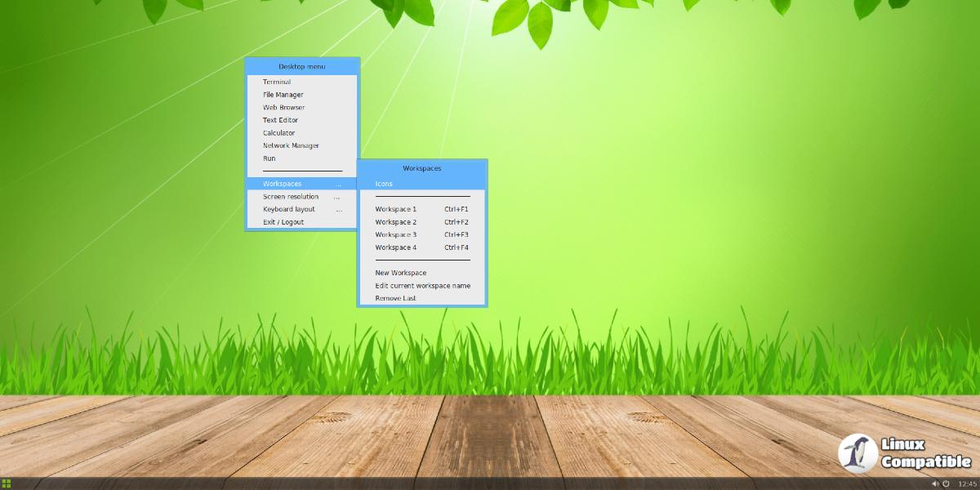980x490 pixels.
Task: Open the Calculator menu entry
Action: tap(278, 133)
